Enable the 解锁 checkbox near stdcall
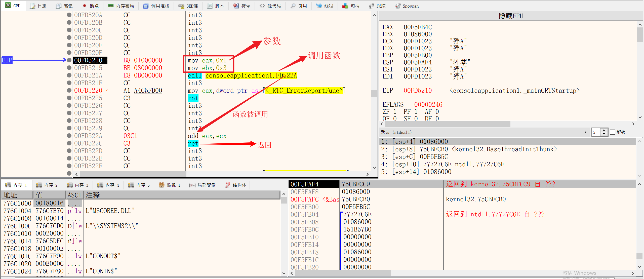The width and height of the screenshot is (644, 279). click(613, 132)
